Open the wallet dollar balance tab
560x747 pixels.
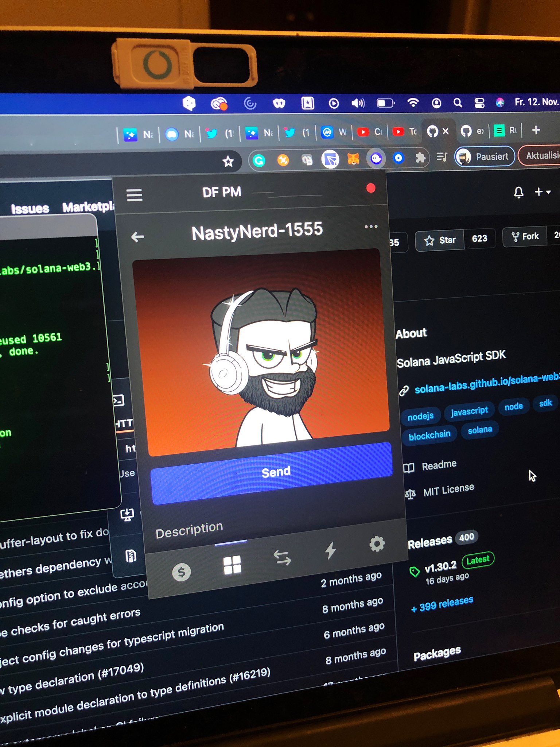click(x=181, y=572)
